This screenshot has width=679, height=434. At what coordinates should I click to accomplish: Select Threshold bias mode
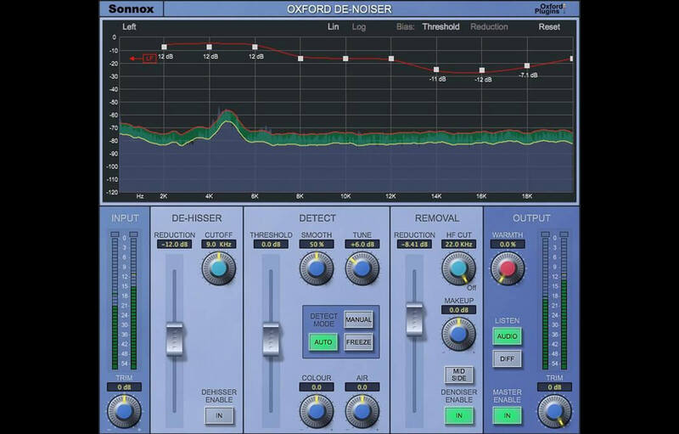(441, 27)
